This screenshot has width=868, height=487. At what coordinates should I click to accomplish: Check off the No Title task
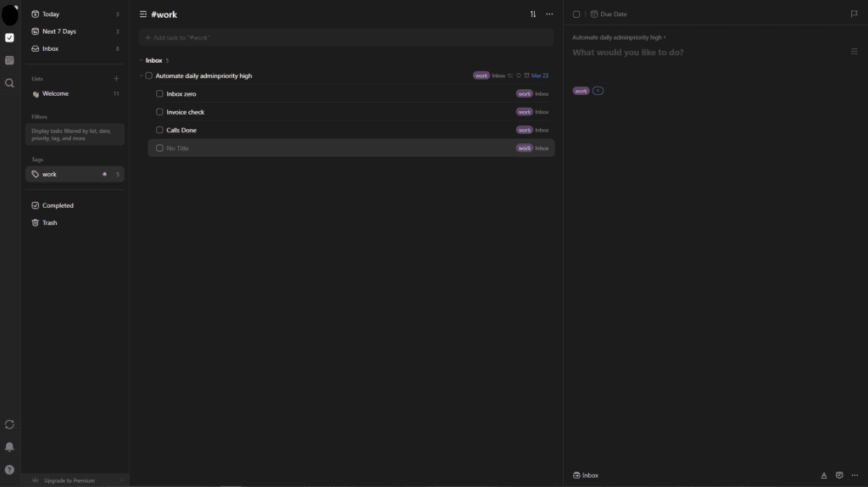[159, 148]
